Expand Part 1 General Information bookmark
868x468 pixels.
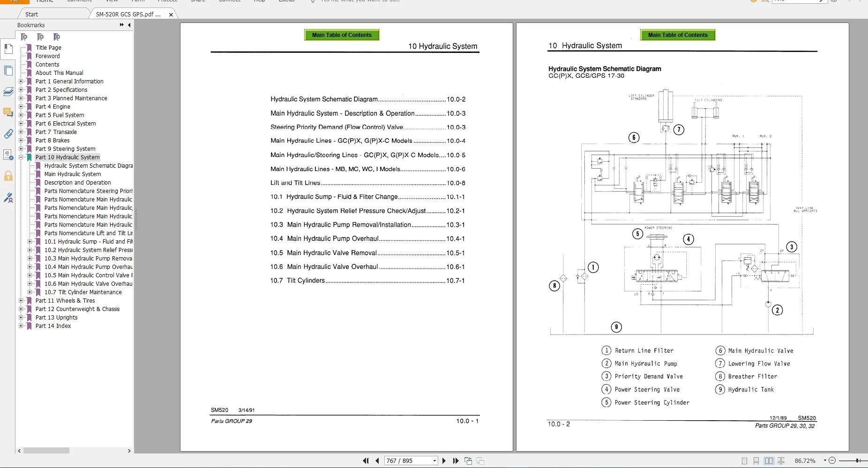pos(21,82)
